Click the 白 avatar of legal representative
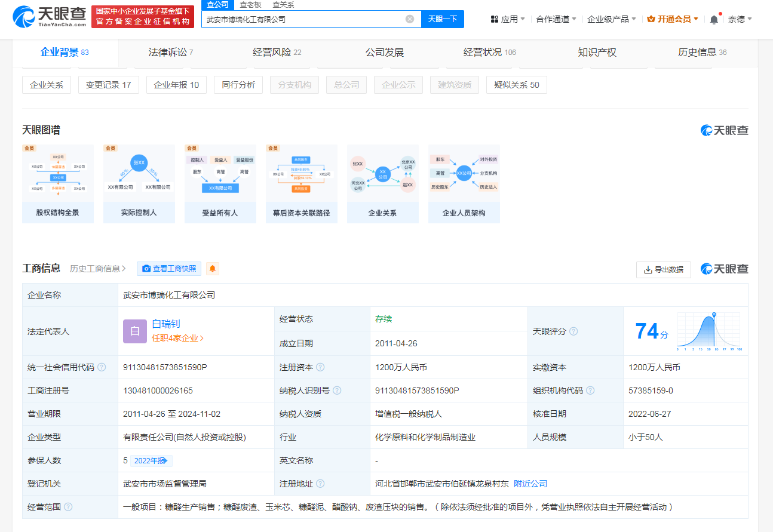 coord(135,331)
